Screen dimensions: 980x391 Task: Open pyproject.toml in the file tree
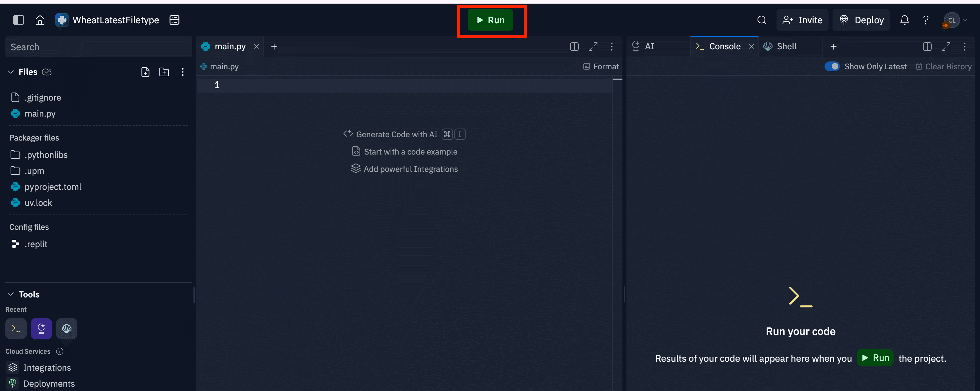pyautogui.click(x=53, y=187)
